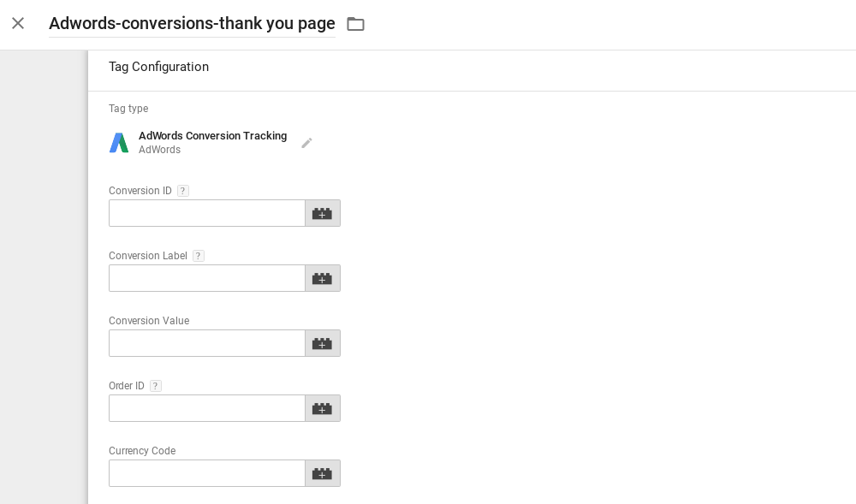The height and width of the screenshot is (504, 856).
Task: Show help for Order ID question mark
Action: 155,386
